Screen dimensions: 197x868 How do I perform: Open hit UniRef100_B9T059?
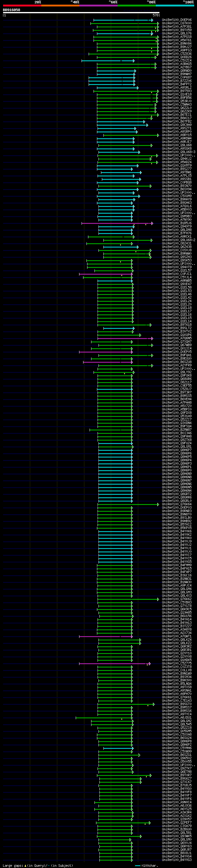coord(176,30)
